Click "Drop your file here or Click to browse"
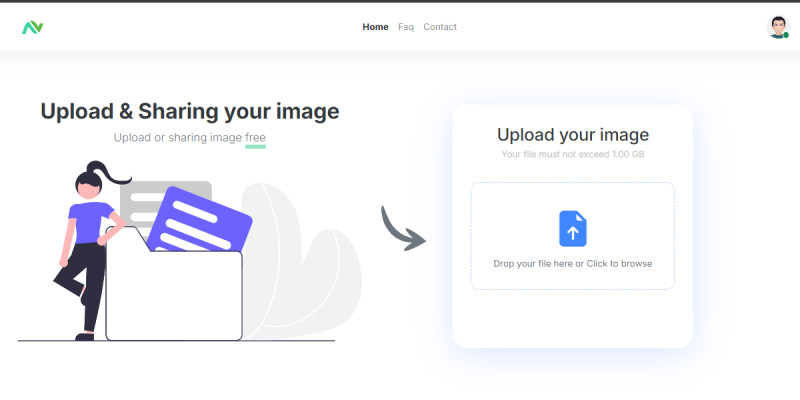 click(572, 264)
